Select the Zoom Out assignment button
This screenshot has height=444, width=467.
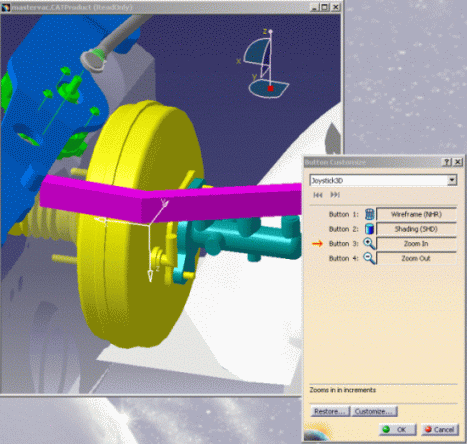(416, 258)
